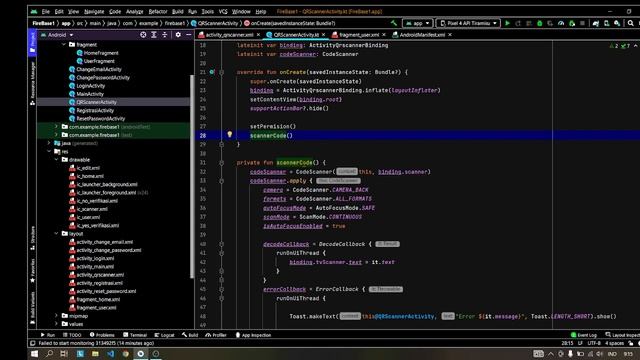Open the VCS menu

pos(223,11)
